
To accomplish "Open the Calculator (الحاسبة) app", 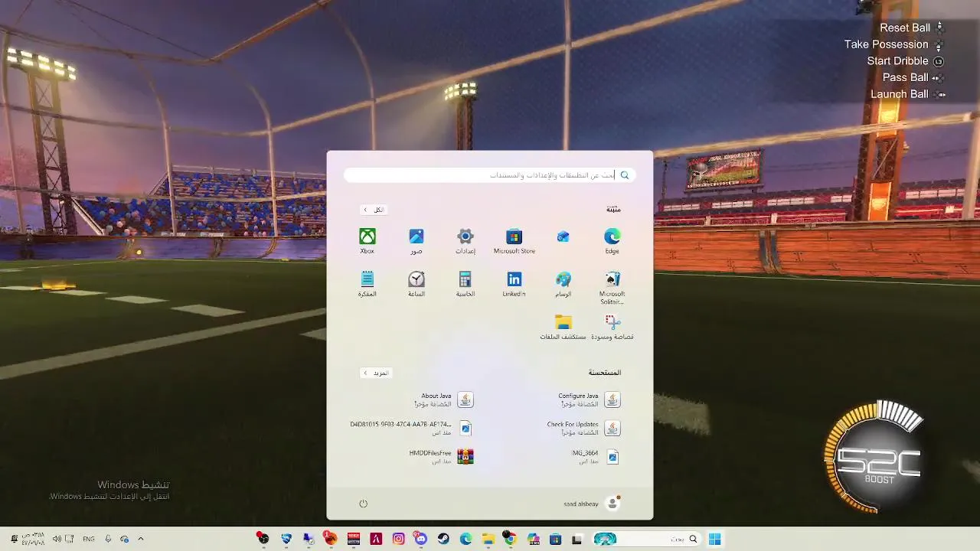I will pyautogui.click(x=465, y=283).
